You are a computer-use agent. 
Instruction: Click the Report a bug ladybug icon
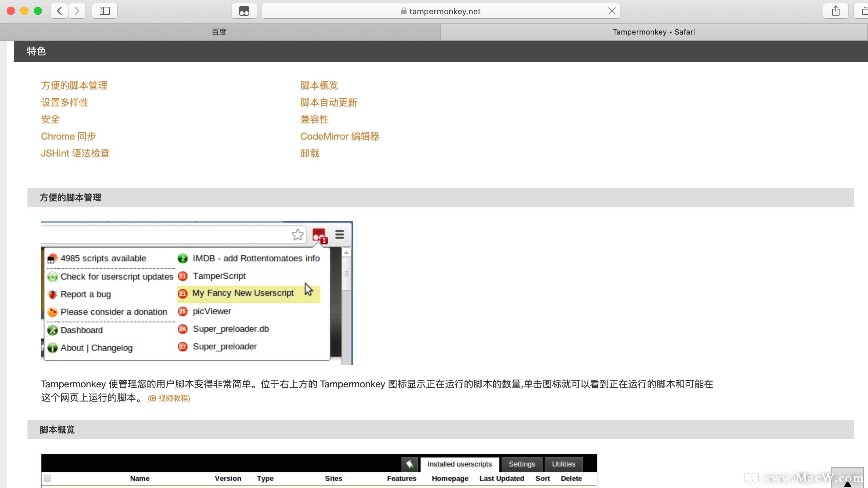click(52, 294)
